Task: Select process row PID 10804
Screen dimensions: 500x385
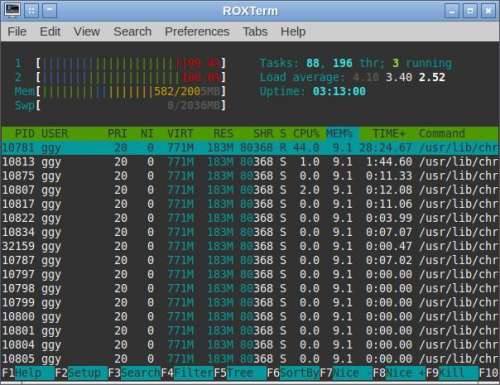Action: (250, 345)
